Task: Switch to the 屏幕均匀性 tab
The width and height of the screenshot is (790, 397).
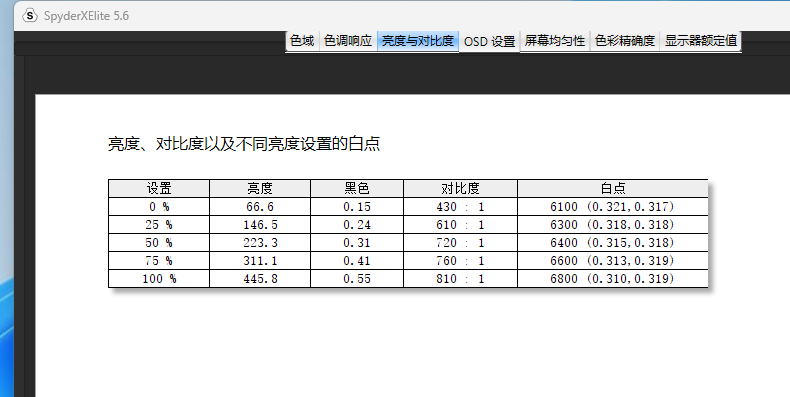Action: click(555, 41)
